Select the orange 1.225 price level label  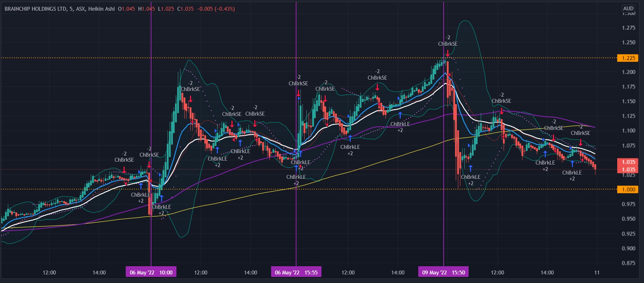pyautogui.click(x=628, y=58)
